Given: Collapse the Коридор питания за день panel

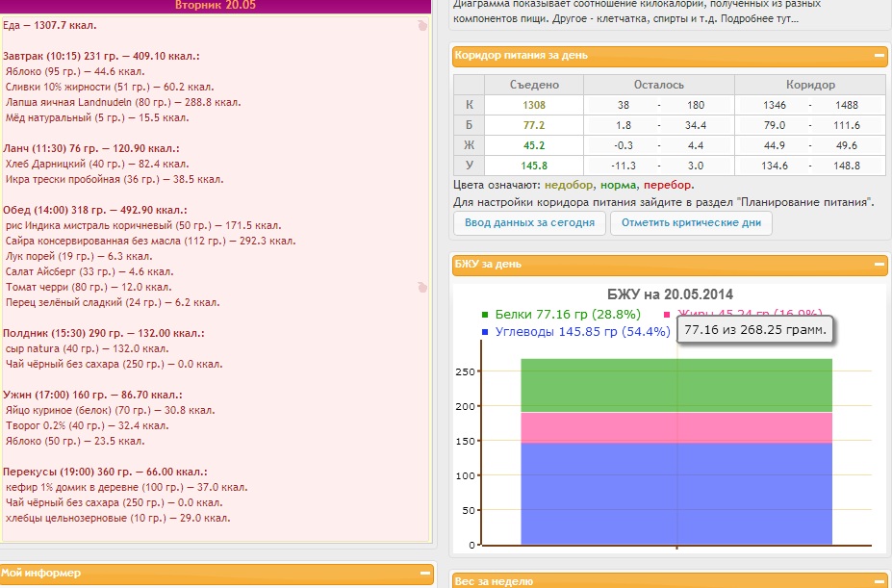Looking at the screenshot, I should tap(879, 56).
